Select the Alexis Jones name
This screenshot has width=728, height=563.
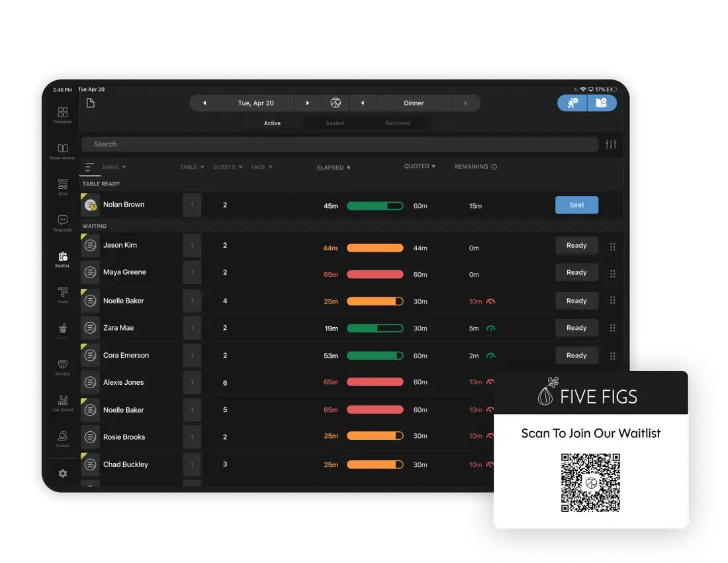(x=124, y=382)
